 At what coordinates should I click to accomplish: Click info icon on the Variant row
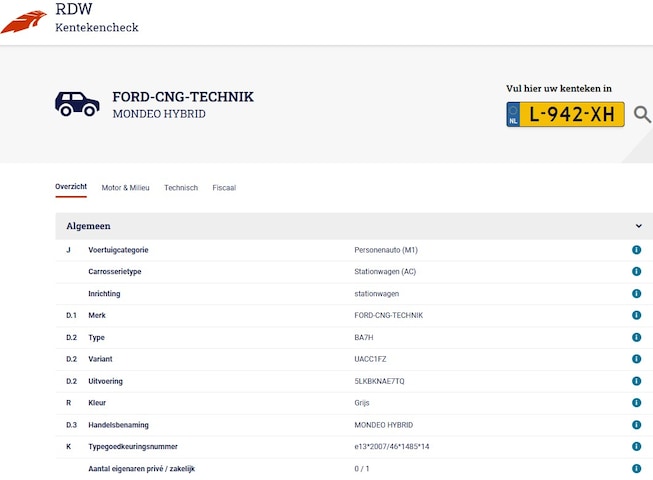click(636, 359)
